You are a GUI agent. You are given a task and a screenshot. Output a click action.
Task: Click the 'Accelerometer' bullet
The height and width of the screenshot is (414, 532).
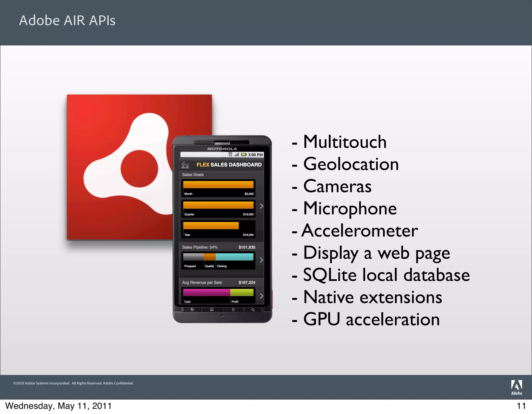(360, 231)
